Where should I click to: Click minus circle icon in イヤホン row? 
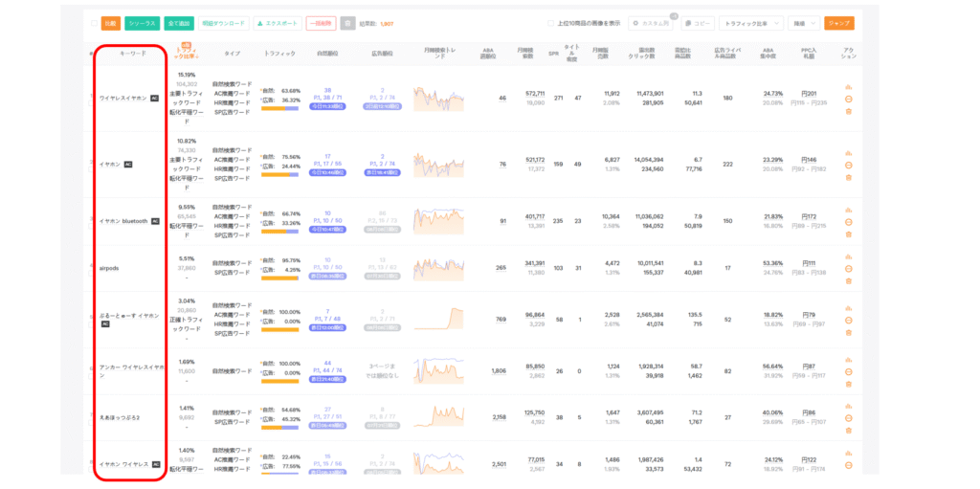(848, 165)
